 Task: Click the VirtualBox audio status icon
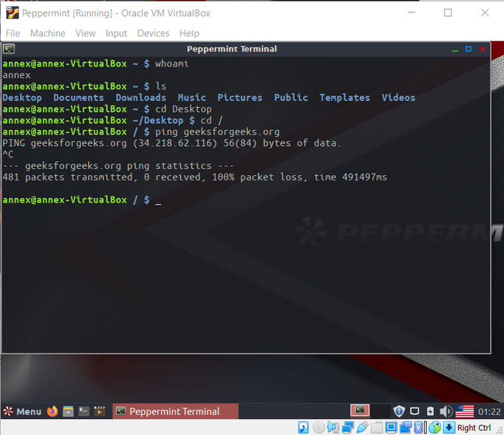[333, 427]
